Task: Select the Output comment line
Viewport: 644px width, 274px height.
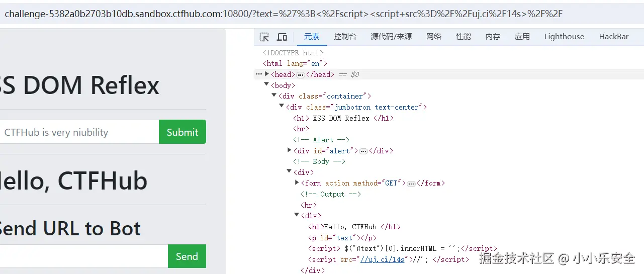Action: 331,194
